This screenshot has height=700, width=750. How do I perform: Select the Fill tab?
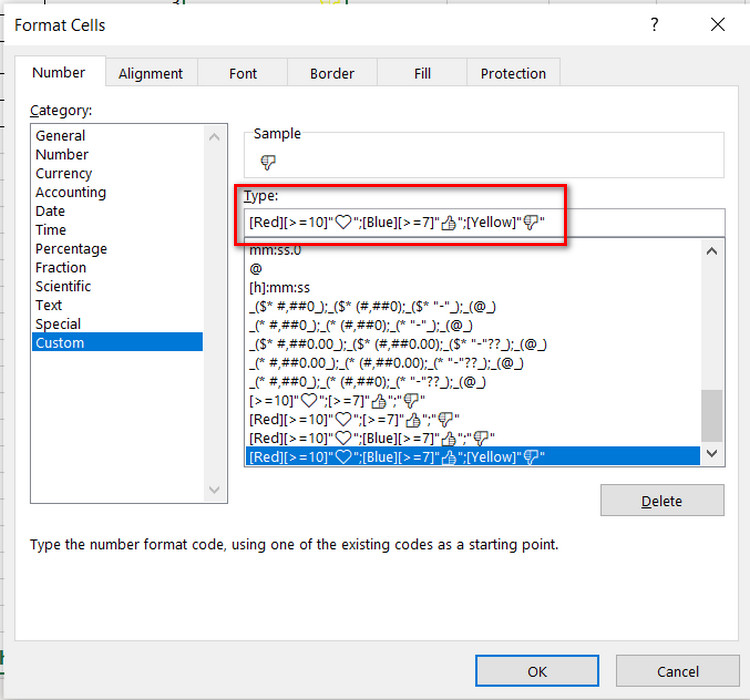[422, 73]
